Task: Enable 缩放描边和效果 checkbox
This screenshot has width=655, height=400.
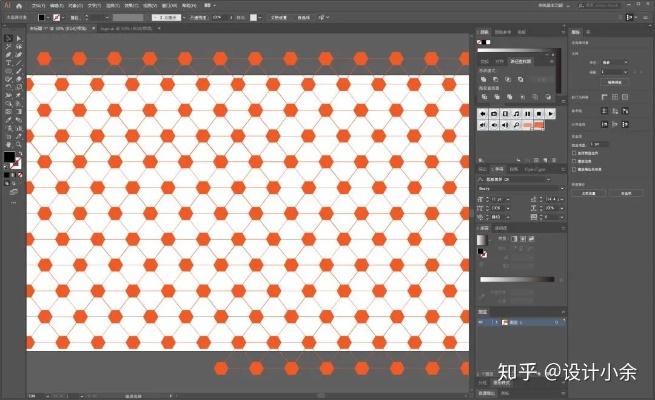Action: 574,169
